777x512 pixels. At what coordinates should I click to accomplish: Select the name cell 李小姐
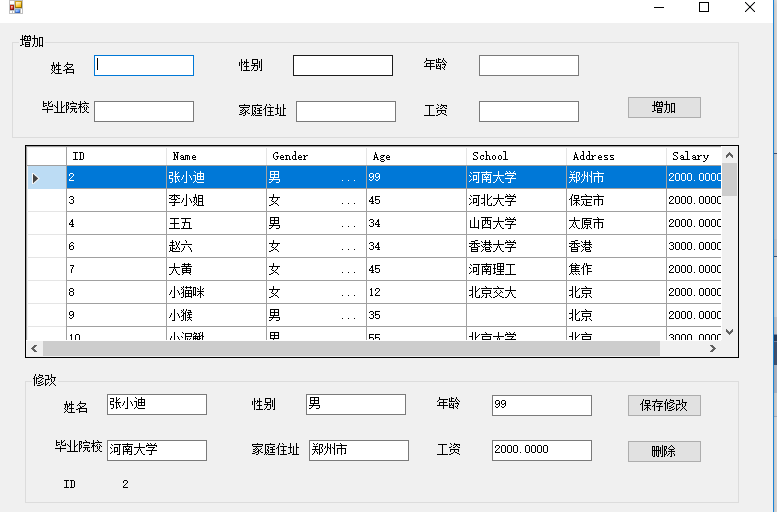tap(217, 200)
